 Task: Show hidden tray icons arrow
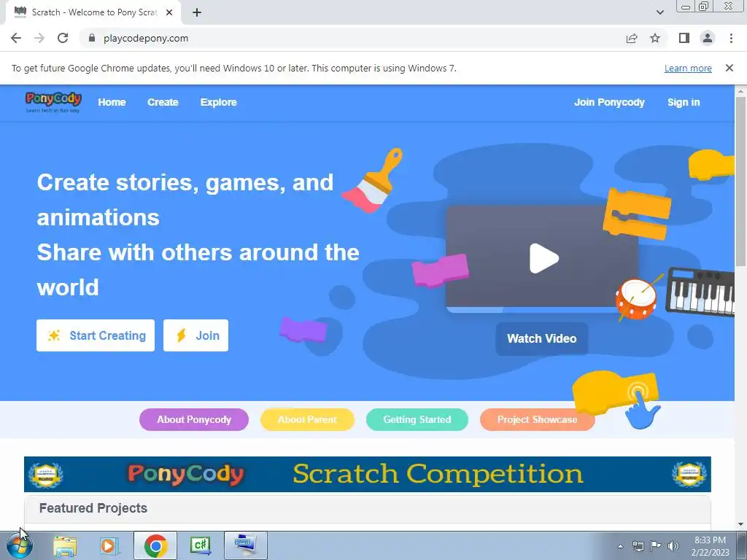(x=620, y=546)
